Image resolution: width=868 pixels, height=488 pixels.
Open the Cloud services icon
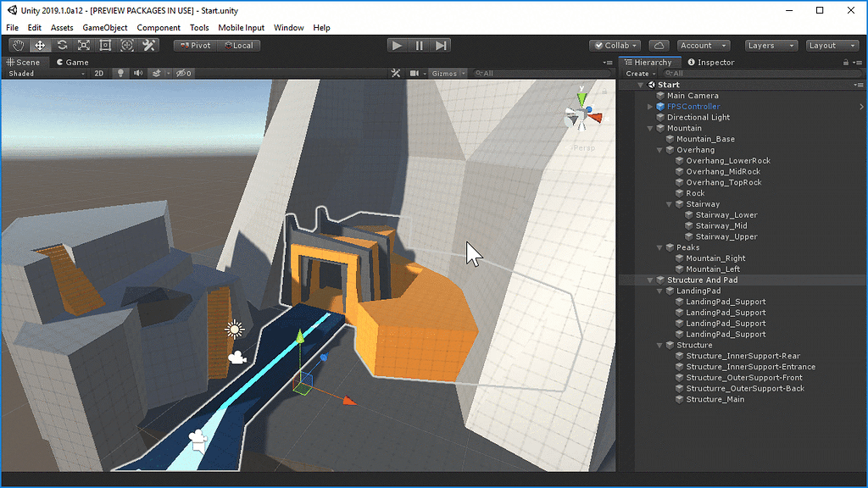(x=659, y=46)
